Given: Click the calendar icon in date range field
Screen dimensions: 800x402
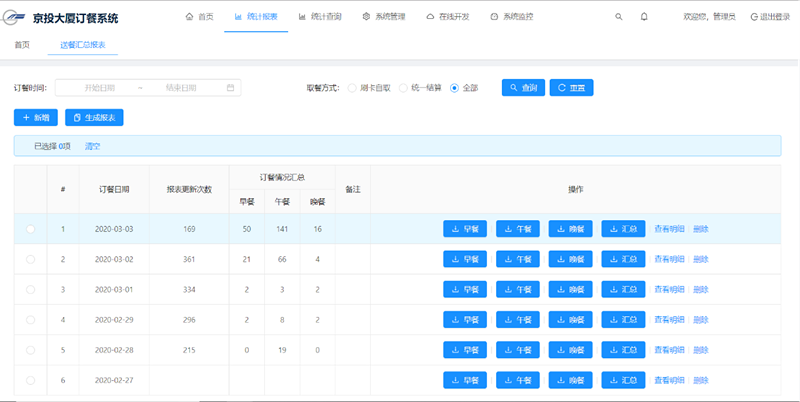Looking at the screenshot, I should (231, 88).
